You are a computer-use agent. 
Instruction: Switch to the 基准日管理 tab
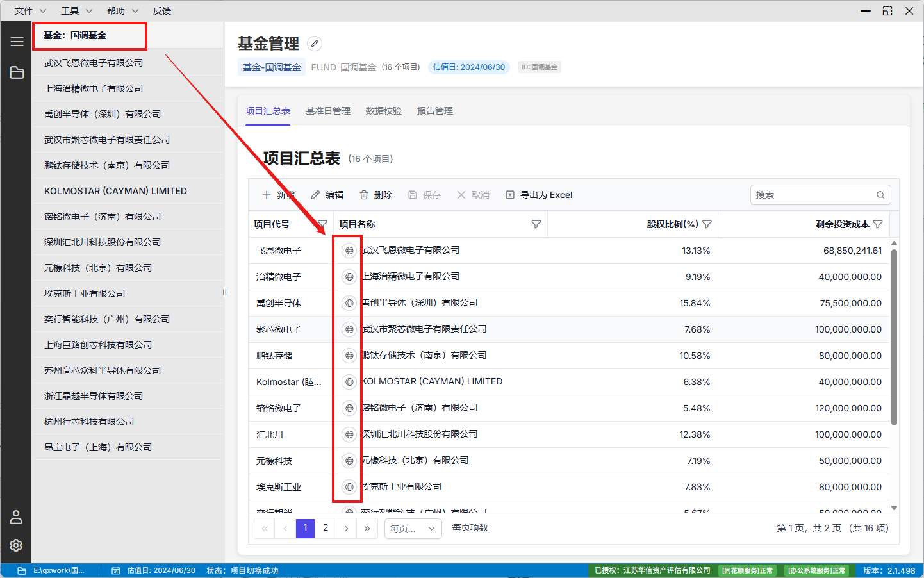328,111
